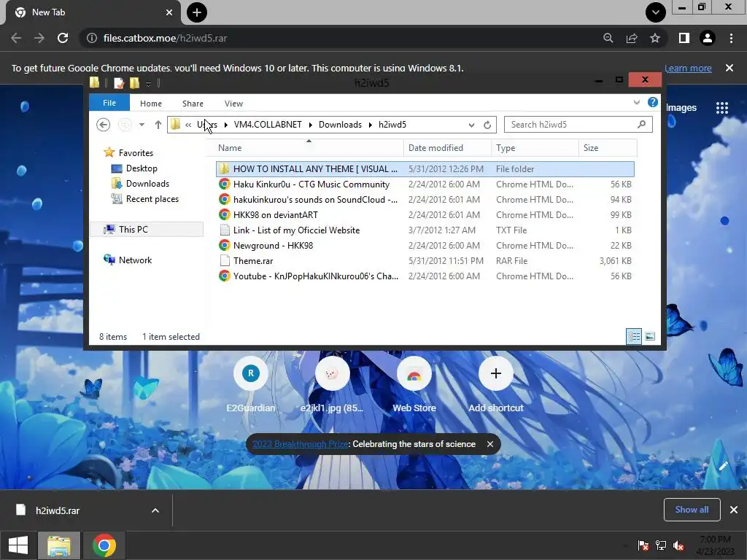The image size is (747, 560).
Task: Select hakukinkurou's sounds on SoundCloud file
Action: [x=425, y=200]
